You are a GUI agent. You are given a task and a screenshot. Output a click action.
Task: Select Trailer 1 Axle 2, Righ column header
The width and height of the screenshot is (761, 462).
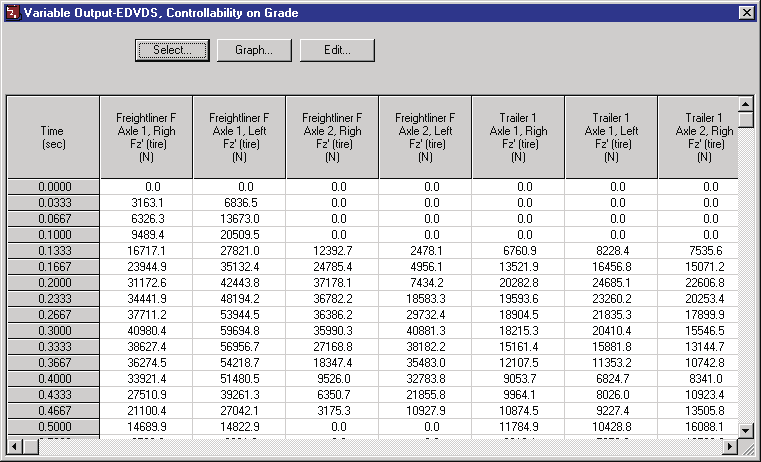[698, 137]
